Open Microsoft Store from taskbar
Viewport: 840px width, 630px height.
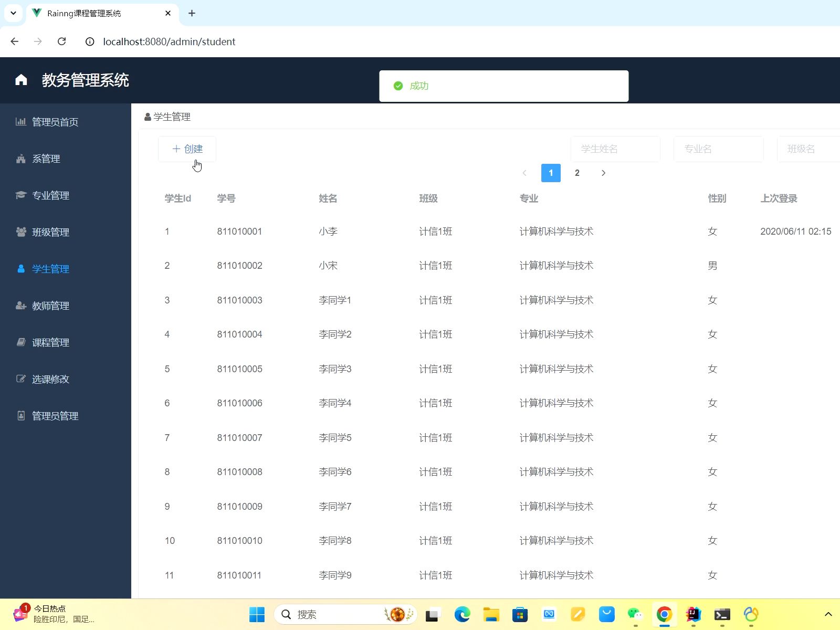pyautogui.click(x=520, y=614)
